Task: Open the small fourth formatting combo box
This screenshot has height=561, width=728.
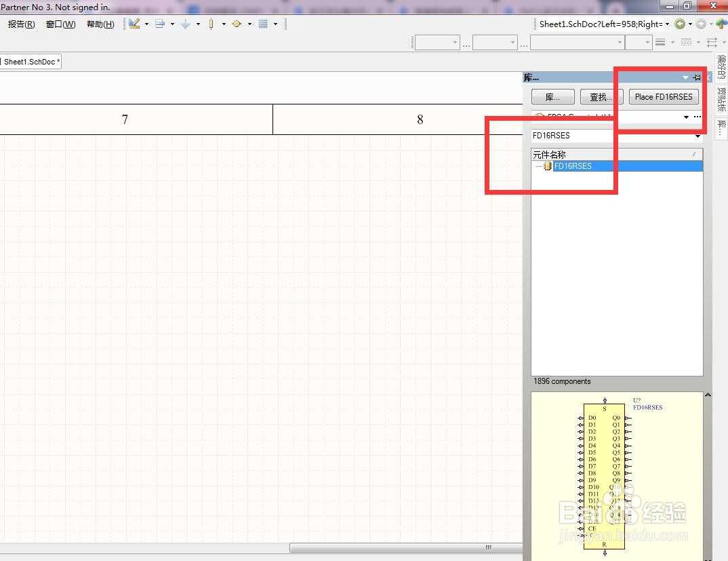Action: (639, 42)
